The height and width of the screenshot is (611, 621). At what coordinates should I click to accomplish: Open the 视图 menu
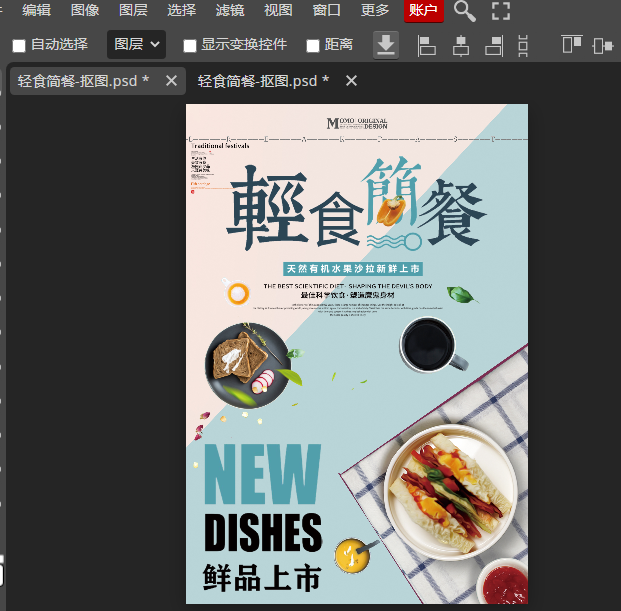point(278,11)
